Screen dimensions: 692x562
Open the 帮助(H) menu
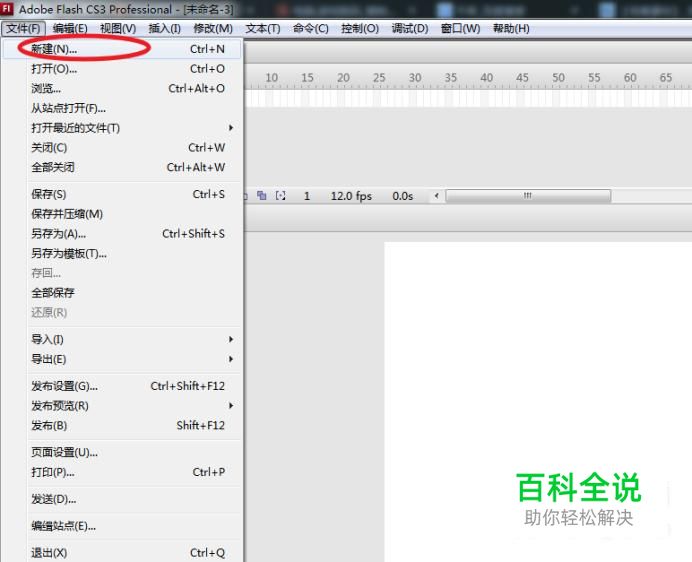pos(511,29)
